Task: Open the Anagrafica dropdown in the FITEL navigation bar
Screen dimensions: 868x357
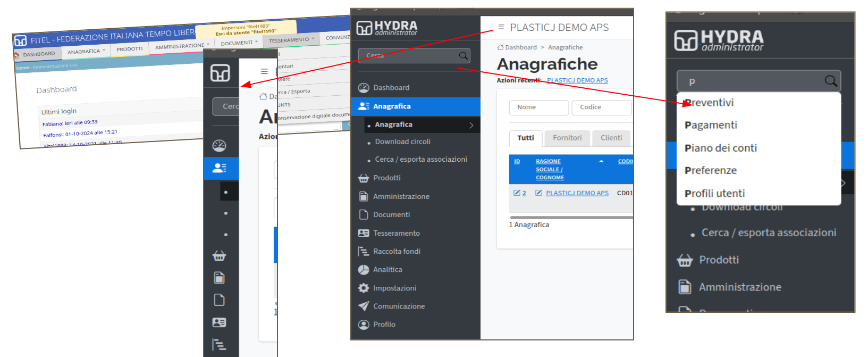Action: [86, 52]
